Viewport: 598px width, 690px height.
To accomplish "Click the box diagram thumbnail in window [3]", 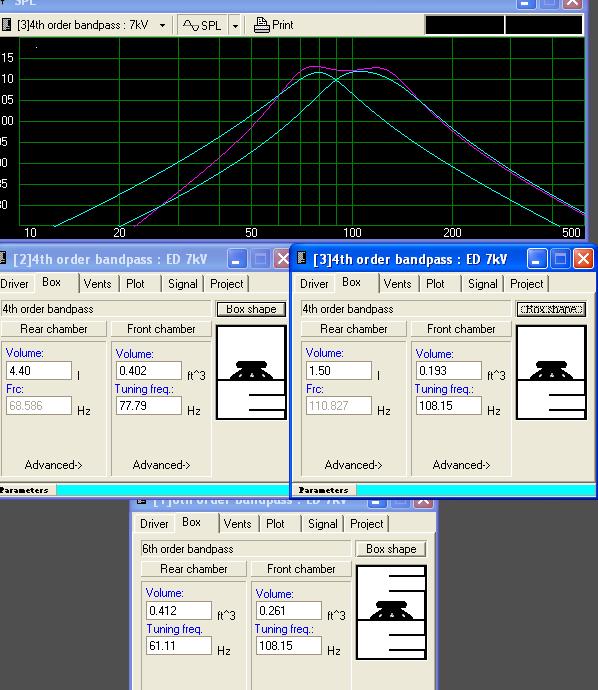I will point(551,372).
